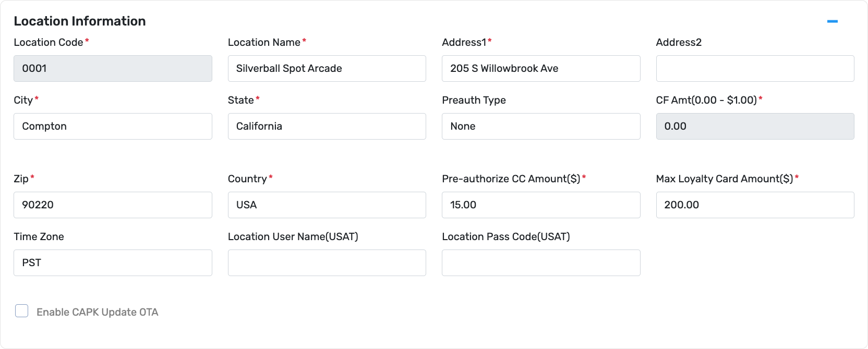Open the Time Zone field showing PST
The width and height of the screenshot is (868, 349).
click(113, 263)
